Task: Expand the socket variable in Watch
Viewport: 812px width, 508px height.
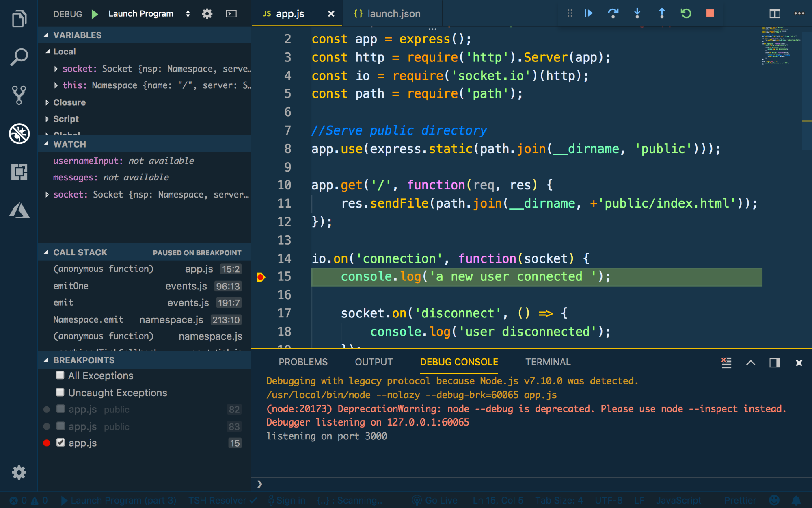Action: click(x=47, y=194)
